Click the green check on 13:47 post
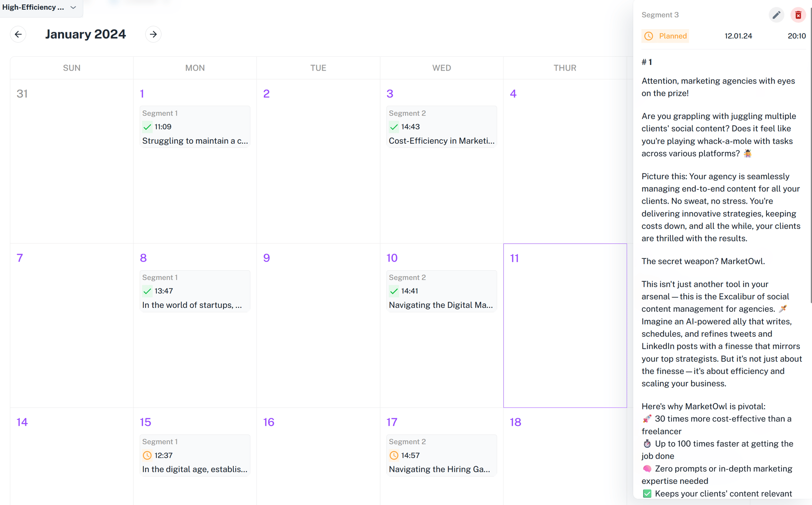Viewport: 812px width, 505px height. point(147,291)
